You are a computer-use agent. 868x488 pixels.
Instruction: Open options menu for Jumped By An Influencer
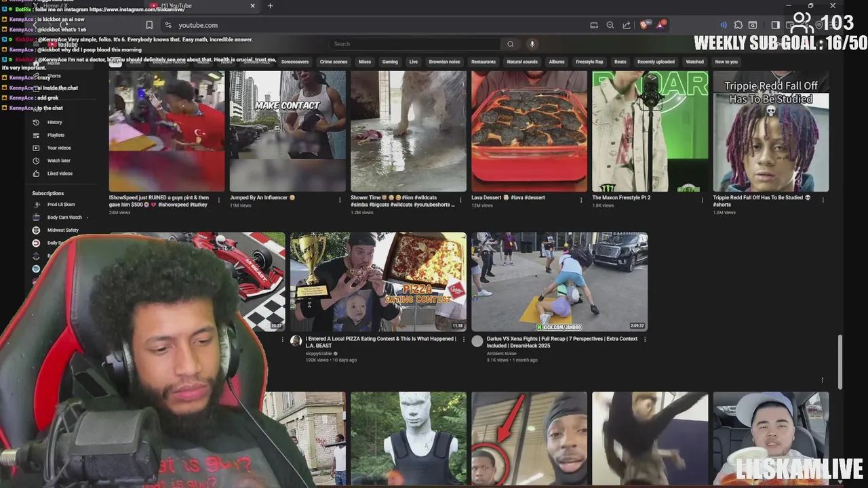340,200
